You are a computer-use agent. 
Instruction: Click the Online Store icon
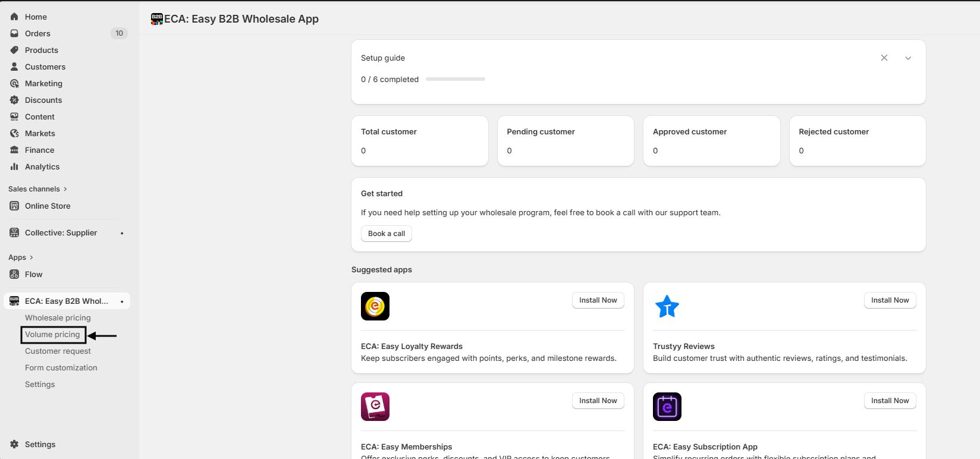(x=14, y=206)
